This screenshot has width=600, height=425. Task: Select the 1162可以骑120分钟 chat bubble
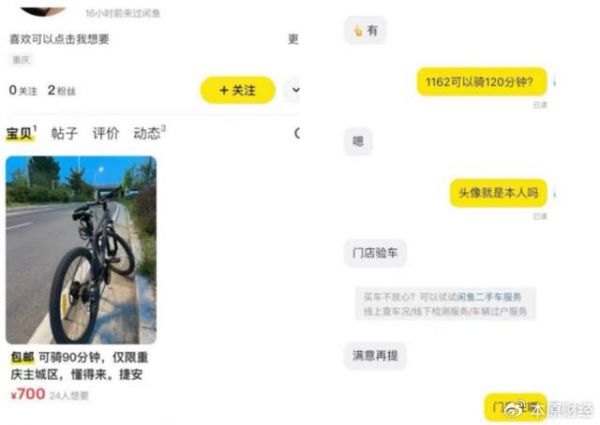pyautogui.click(x=482, y=81)
